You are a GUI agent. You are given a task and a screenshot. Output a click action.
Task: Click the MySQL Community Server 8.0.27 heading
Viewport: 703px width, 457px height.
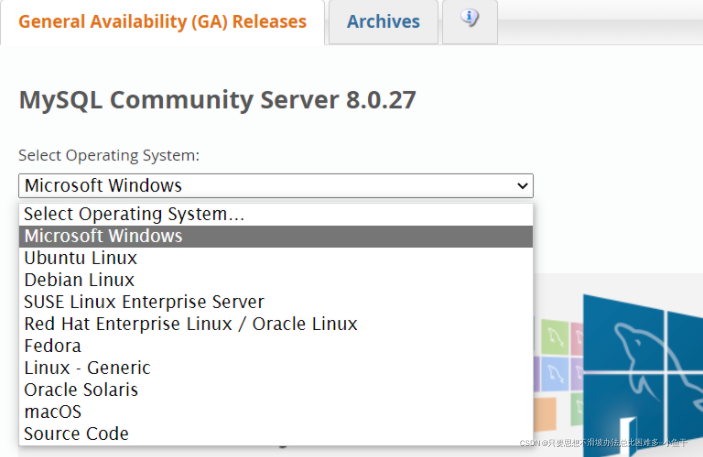(217, 100)
